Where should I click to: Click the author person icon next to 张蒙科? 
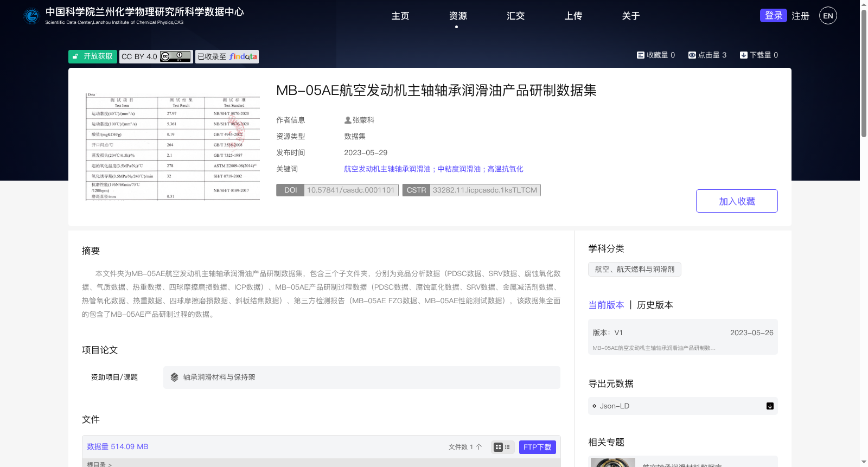(348, 120)
